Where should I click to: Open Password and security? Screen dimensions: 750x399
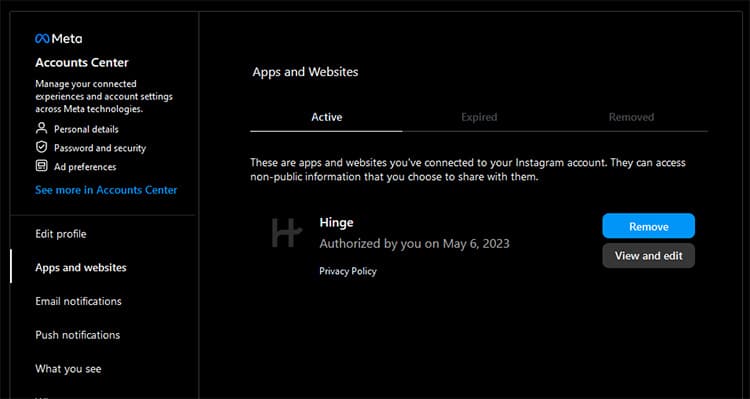tap(100, 148)
